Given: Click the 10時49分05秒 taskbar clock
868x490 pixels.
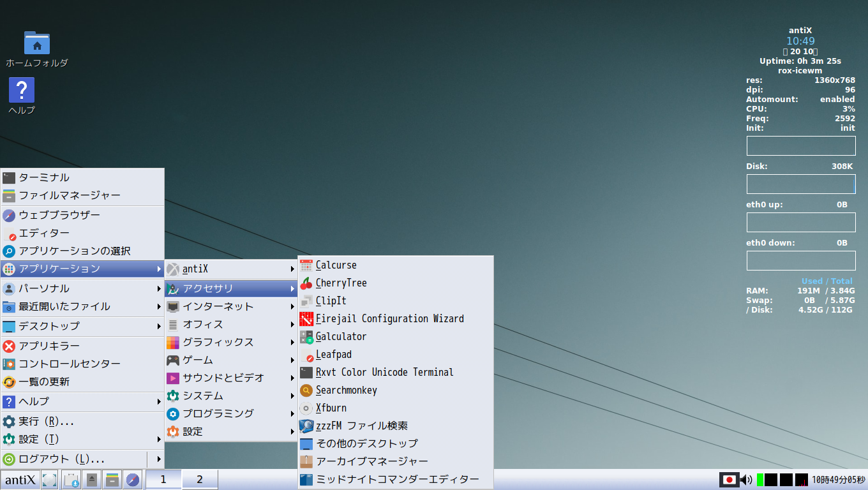Looking at the screenshot, I should click(x=839, y=480).
